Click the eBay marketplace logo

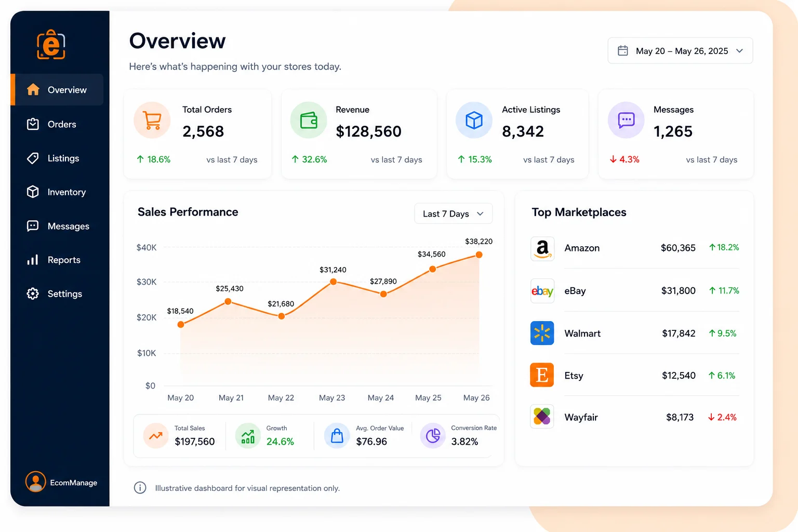click(x=542, y=291)
